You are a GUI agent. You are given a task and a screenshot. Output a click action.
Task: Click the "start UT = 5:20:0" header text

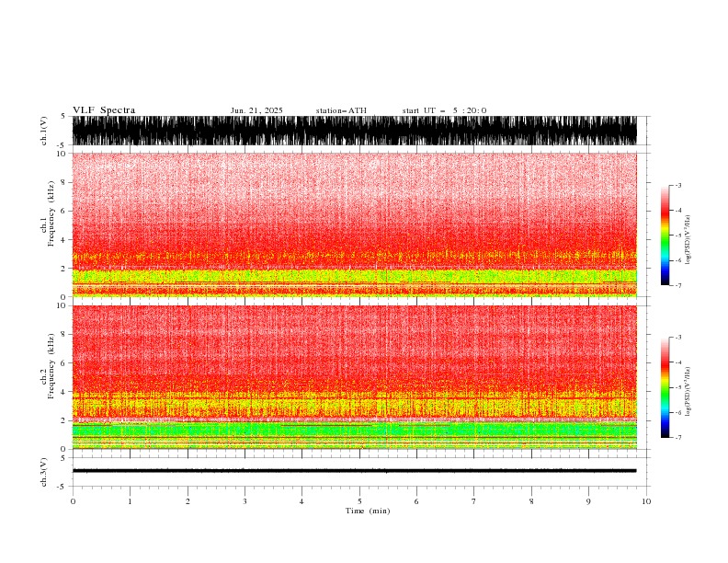pos(444,110)
